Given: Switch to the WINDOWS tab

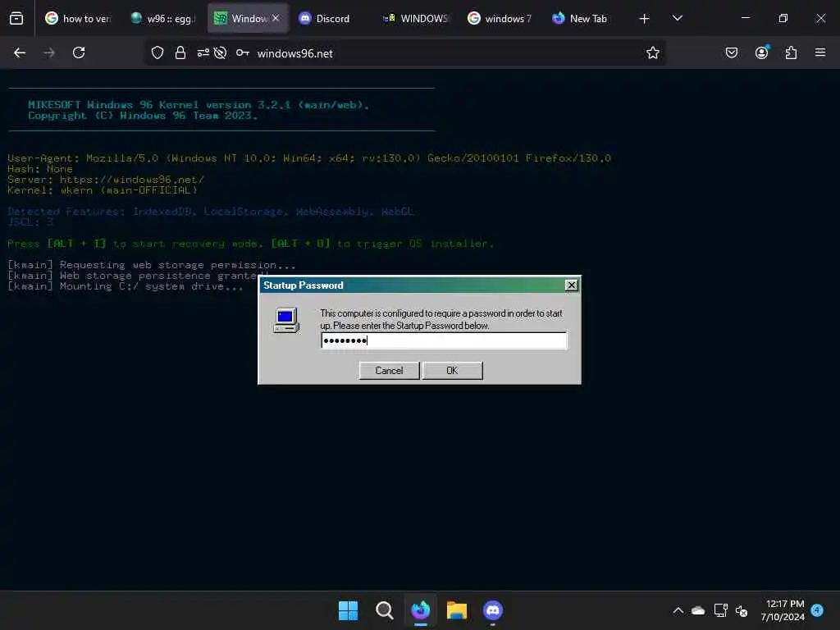Looking at the screenshot, I should pyautogui.click(x=415, y=18).
